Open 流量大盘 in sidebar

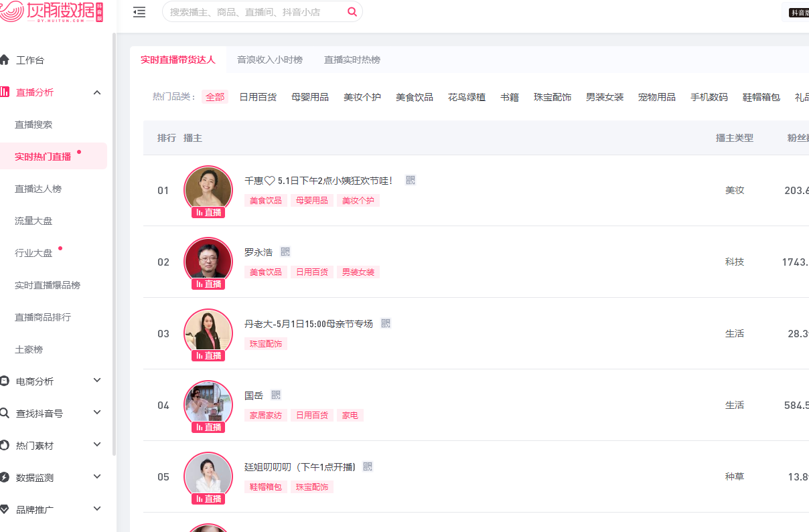pyautogui.click(x=33, y=221)
